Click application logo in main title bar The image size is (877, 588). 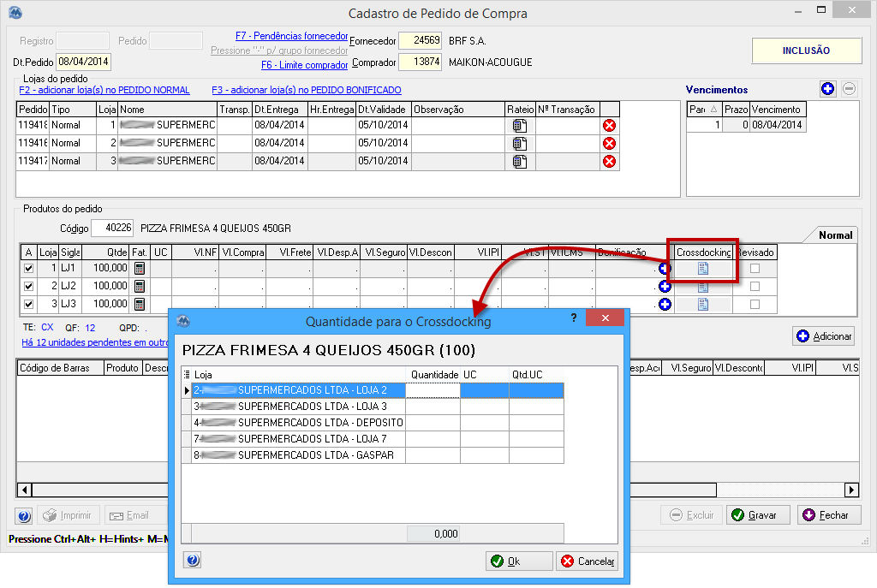(15, 12)
